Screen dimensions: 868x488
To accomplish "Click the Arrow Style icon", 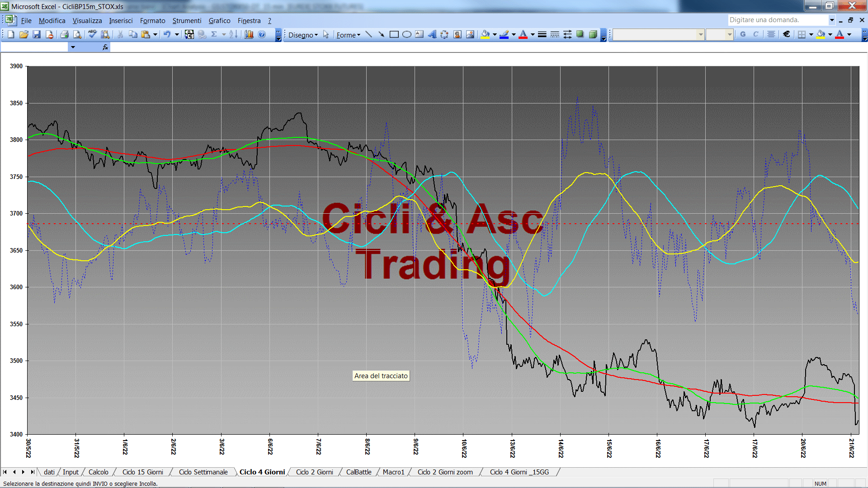I will [x=567, y=34].
